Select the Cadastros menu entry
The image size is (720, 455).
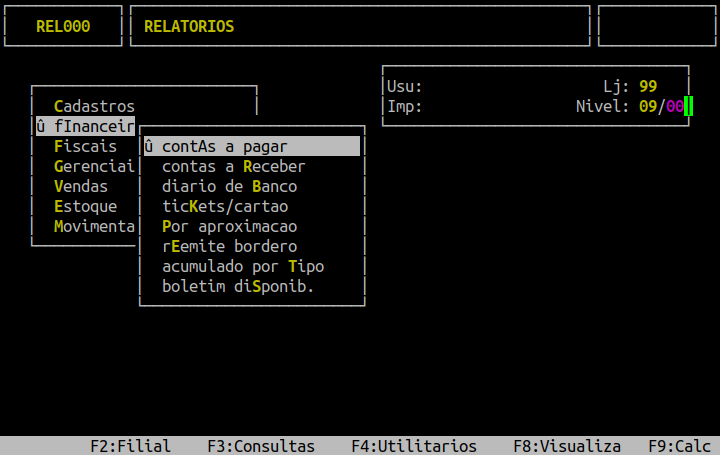click(94, 106)
